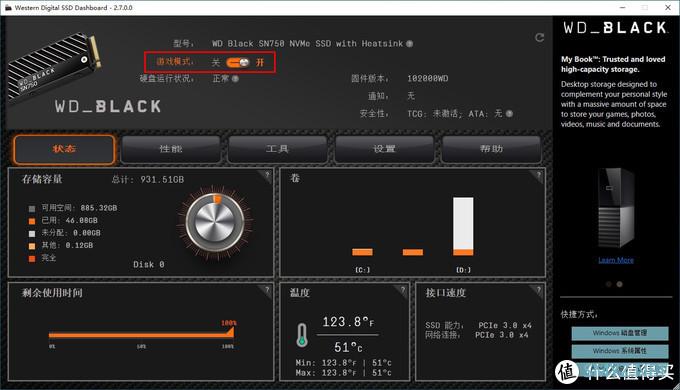Viewport: 680px width, 390px height.
Task: Open help corner of volume panel
Action: tap(539, 175)
